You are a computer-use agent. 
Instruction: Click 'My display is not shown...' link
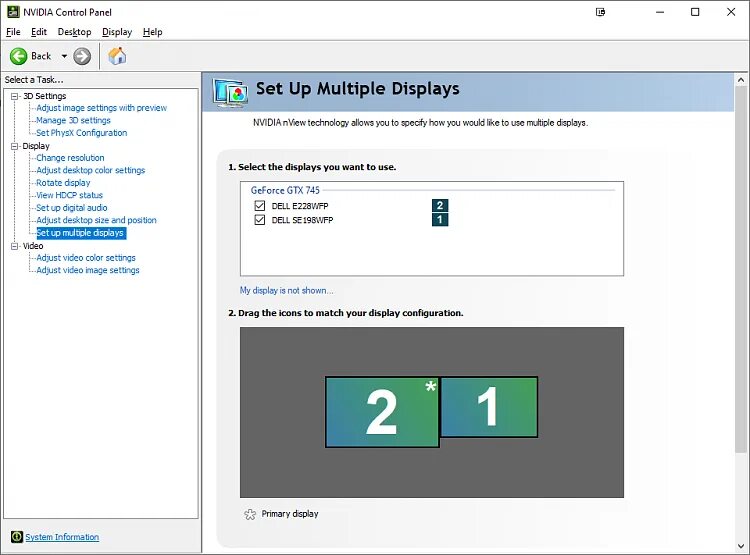click(287, 290)
